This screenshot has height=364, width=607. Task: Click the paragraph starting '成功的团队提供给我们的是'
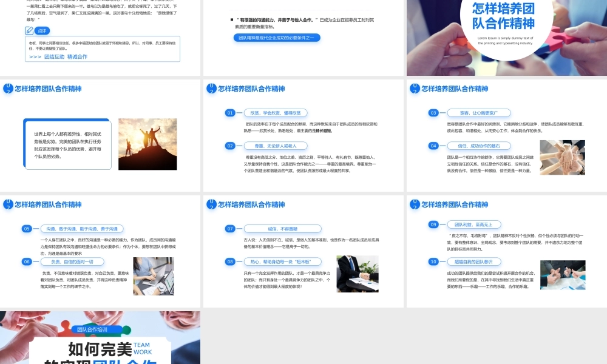pyautogui.click(x=491, y=280)
